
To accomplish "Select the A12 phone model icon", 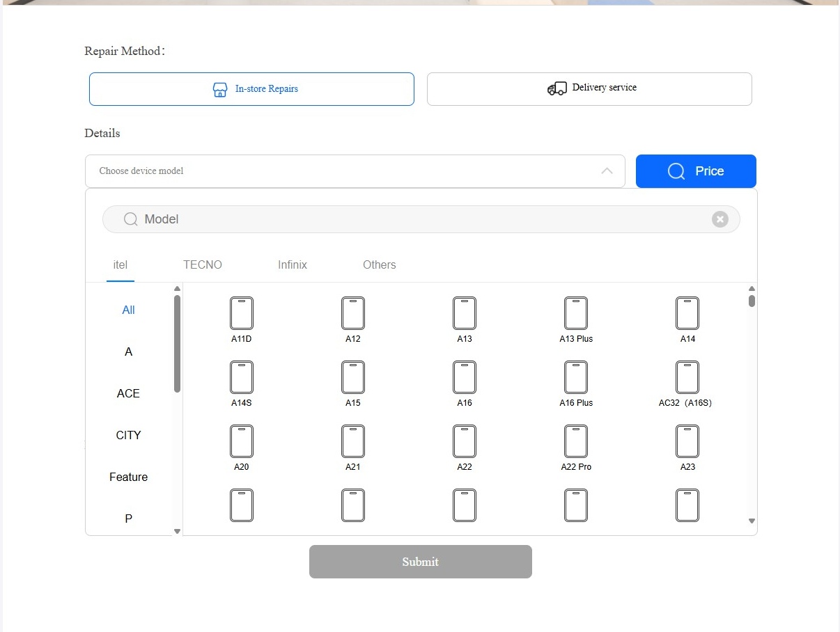I will 353,313.
